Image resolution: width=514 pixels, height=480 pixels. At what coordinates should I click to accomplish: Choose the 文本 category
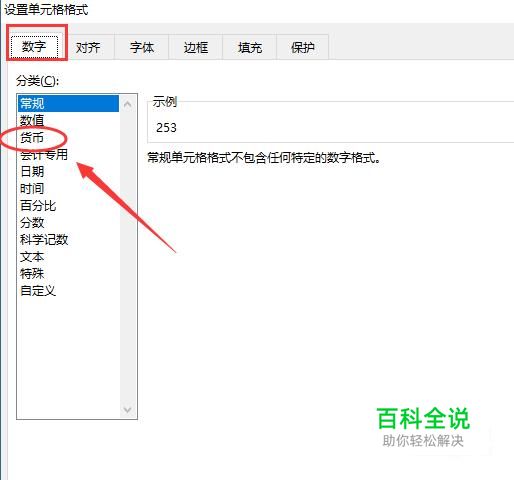tap(69, 256)
